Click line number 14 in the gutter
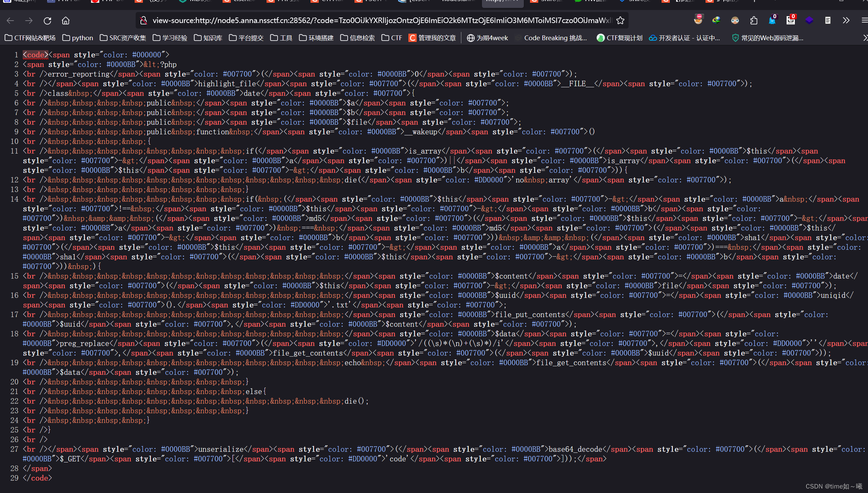This screenshot has width=868, height=493. click(14, 199)
